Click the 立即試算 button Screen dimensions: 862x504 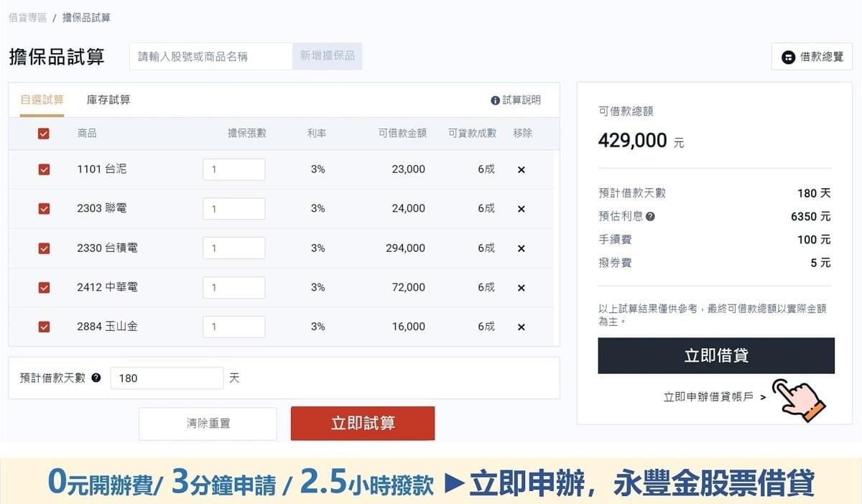[x=362, y=423]
